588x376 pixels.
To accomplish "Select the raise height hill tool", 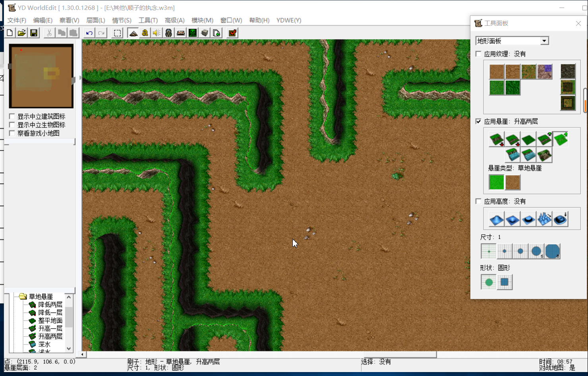I will click(497, 219).
